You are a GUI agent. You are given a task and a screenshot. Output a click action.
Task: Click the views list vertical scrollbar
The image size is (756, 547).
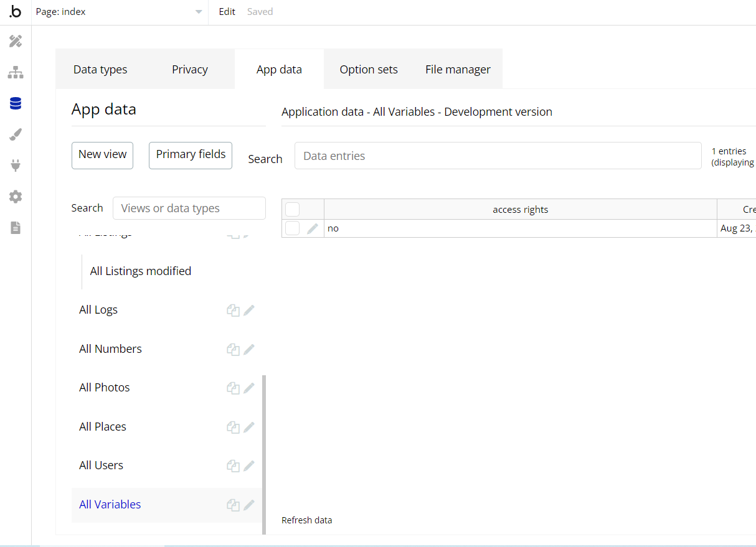point(264,454)
